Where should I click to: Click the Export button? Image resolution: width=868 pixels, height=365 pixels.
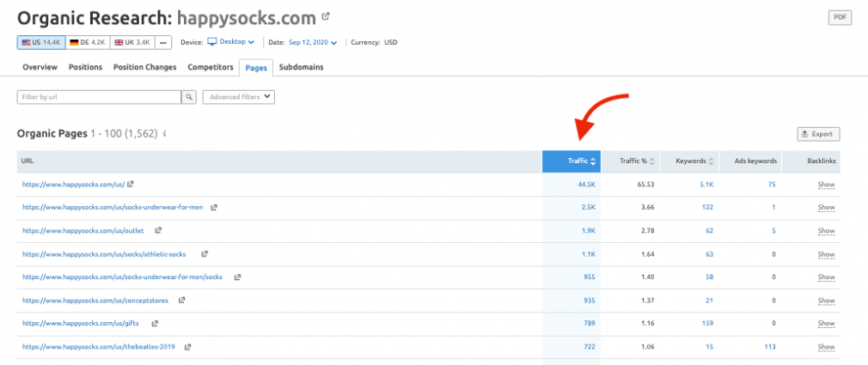tap(818, 134)
